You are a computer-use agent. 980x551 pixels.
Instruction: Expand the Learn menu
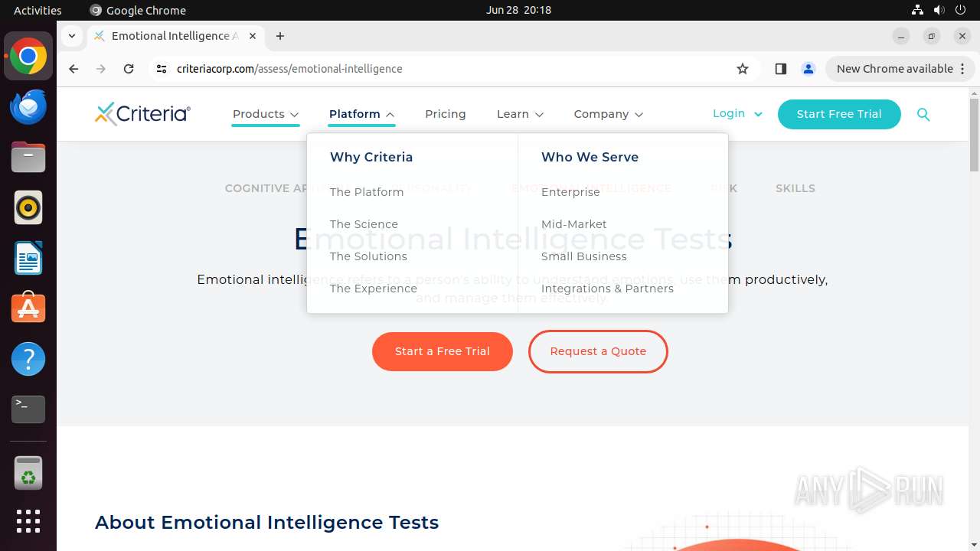click(x=520, y=114)
